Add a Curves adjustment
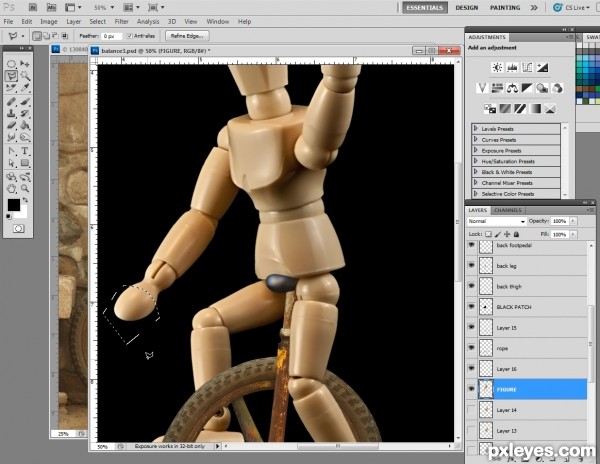Image resolution: width=600 pixels, height=464 pixels. tap(527, 68)
